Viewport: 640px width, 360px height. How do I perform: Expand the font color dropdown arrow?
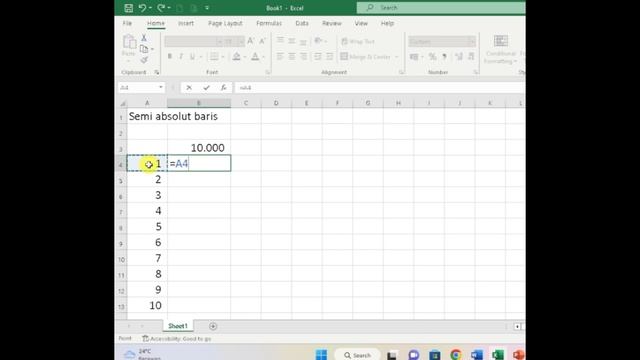264,57
